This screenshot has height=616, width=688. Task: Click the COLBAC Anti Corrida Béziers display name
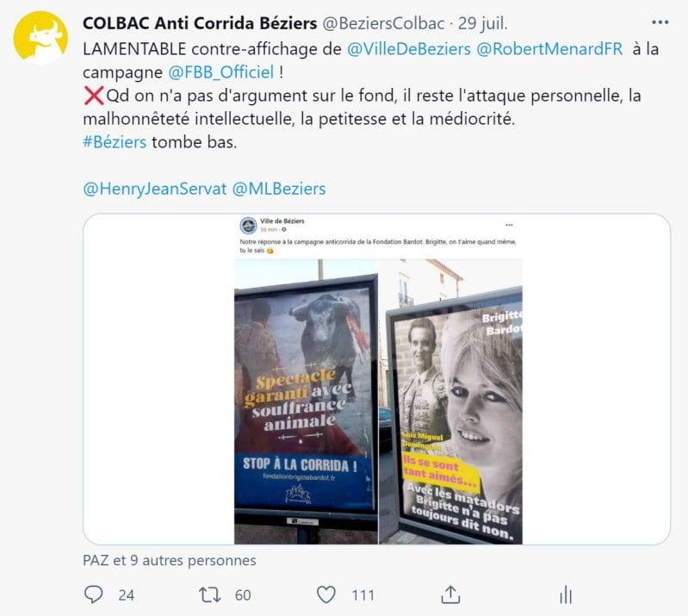tap(200, 23)
